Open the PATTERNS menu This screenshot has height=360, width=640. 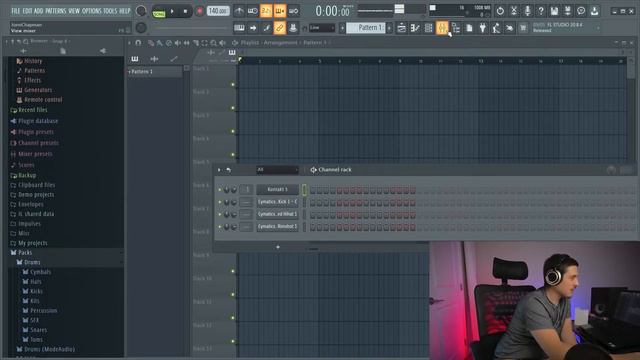[56, 11]
